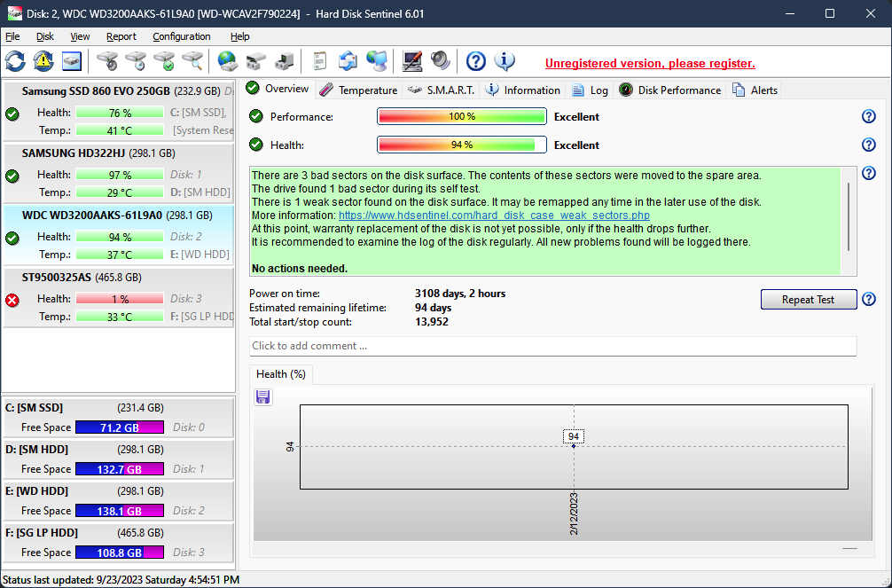Click the globe with monitor toolbar icon
Image resolution: width=892 pixels, height=588 pixels.
[377, 61]
